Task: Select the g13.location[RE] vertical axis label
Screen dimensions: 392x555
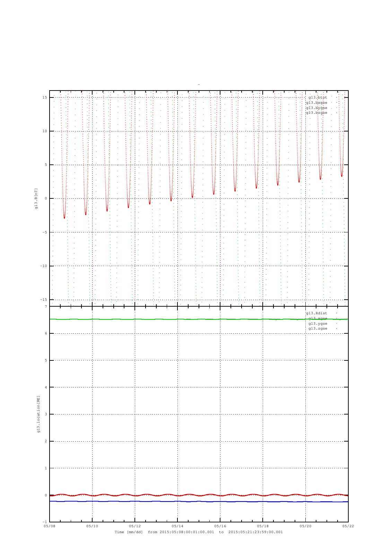Action: pyautogui.click(x=38, y=414)
